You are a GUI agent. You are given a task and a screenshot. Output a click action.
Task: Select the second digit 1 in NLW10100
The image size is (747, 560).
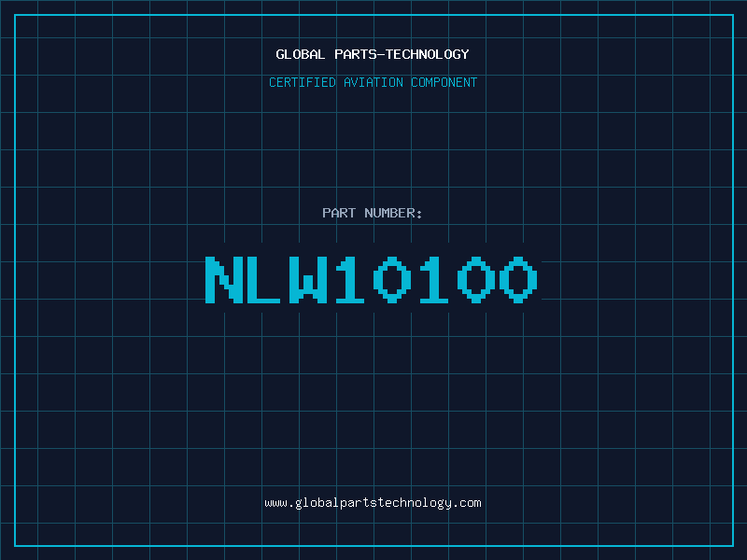pyautogui.click(x=434, y=280)
